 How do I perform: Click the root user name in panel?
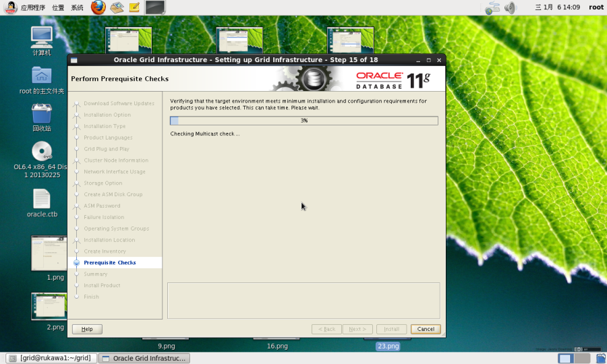pyautogui.click(x=596, y=7)
